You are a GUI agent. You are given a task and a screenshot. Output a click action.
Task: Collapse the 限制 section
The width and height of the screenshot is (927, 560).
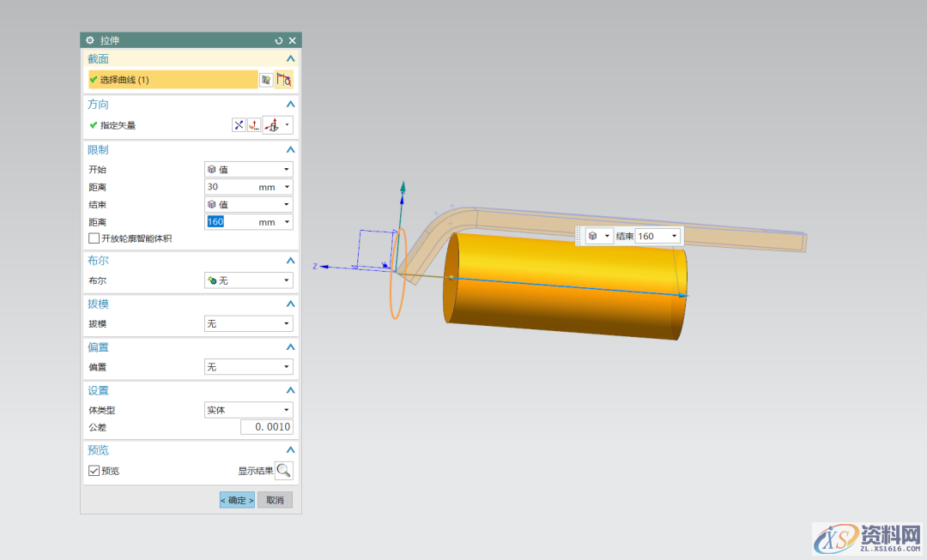290,149
